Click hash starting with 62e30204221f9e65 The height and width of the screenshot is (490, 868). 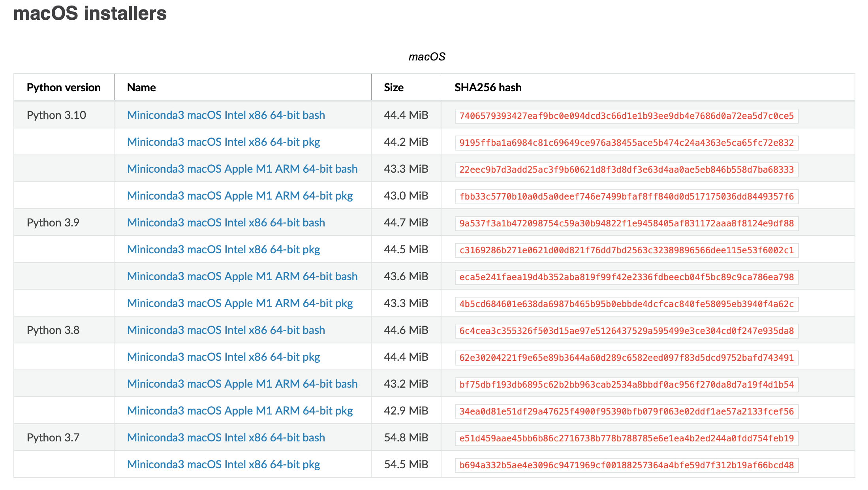[627, 358]
